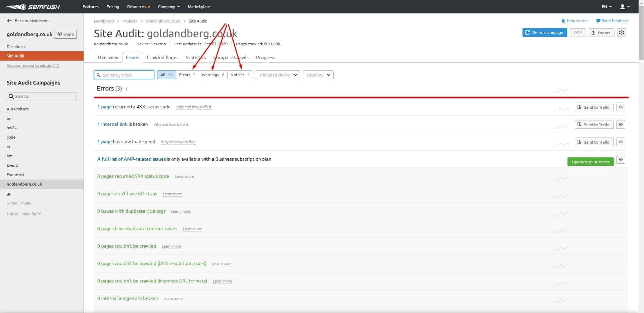644x313 pixels.
Task: Open A full list of AMP-related issues
Action: click(x=132, y=159)
